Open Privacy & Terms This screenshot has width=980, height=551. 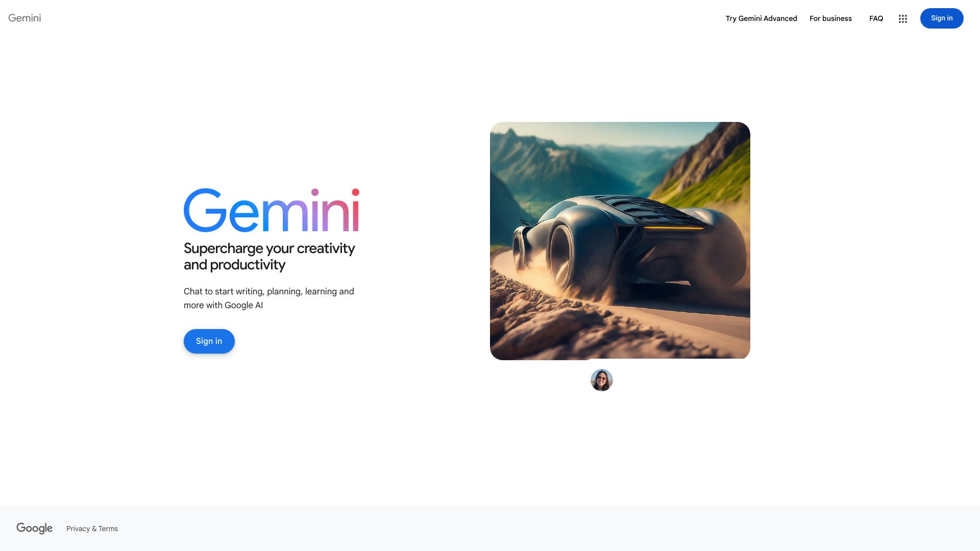click(92, 529)
